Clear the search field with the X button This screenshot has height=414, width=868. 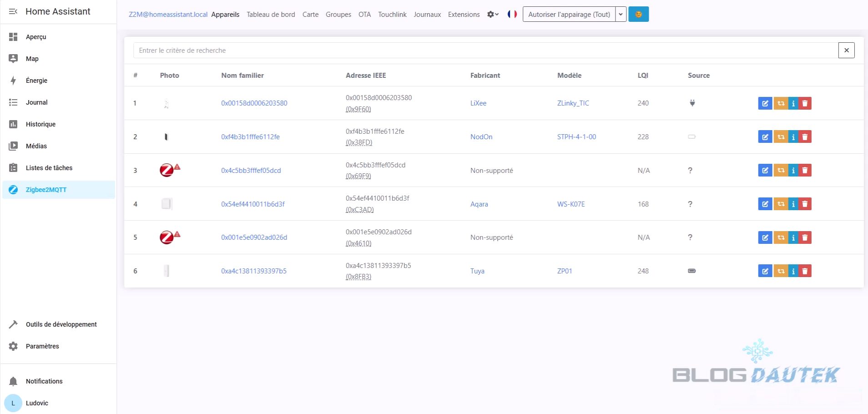tap(846, 50)
